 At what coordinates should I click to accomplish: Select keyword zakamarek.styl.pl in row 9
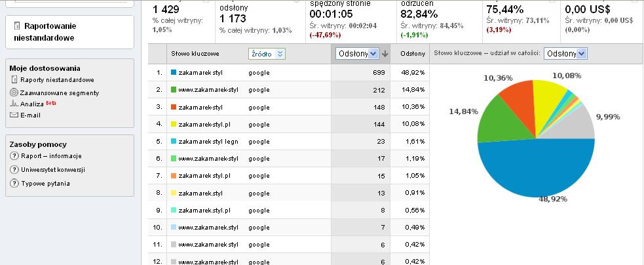(x=204, y=211)
